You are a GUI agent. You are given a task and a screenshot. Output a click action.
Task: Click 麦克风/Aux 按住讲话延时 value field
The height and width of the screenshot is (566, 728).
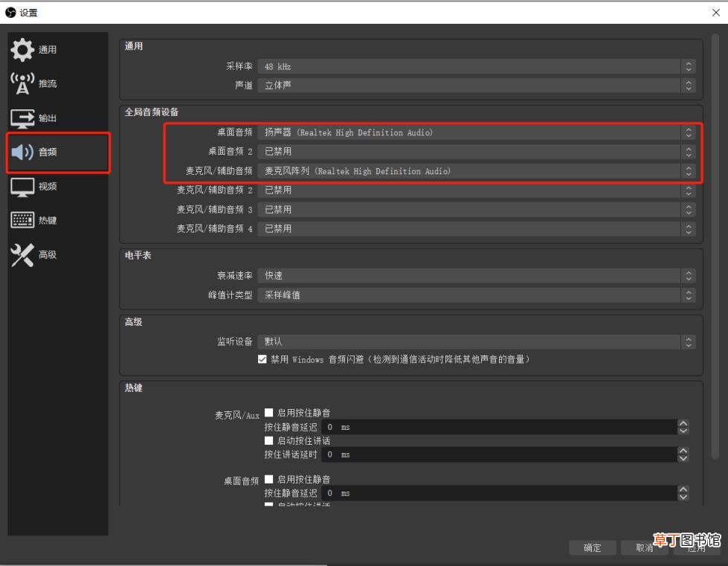[x=500, y=454]
